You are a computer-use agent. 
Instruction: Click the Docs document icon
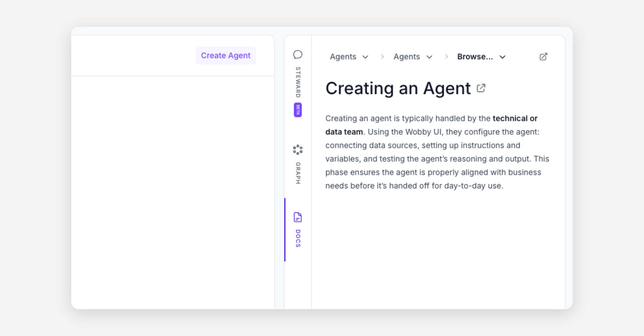(x=298, y=217)
